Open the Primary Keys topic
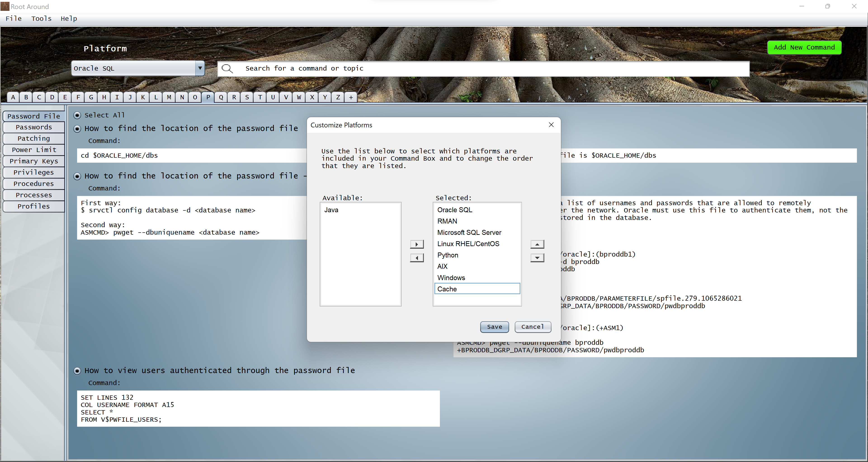 pos(34,161)
